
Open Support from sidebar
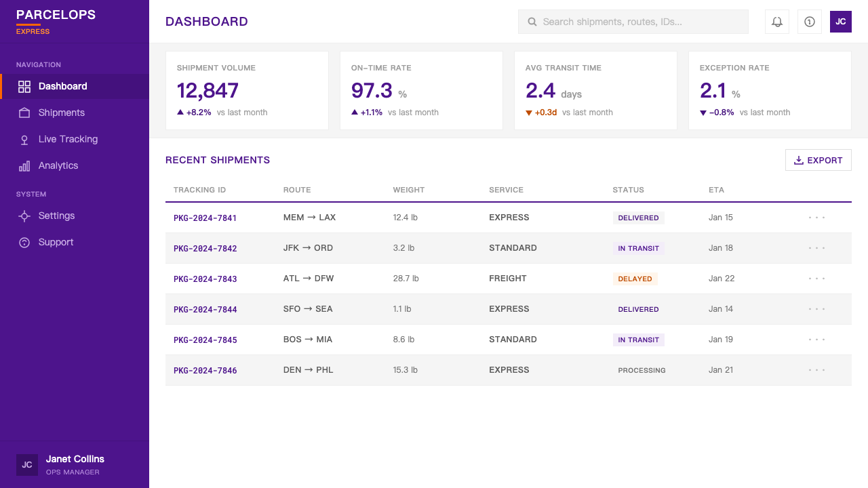pyautogui.click(x=75, y=243)
